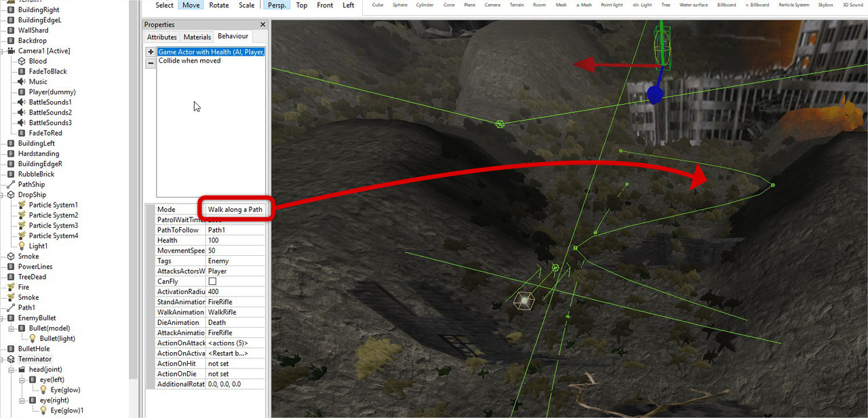Collapse the Camera1 [Active] node

tap(3, 51)
